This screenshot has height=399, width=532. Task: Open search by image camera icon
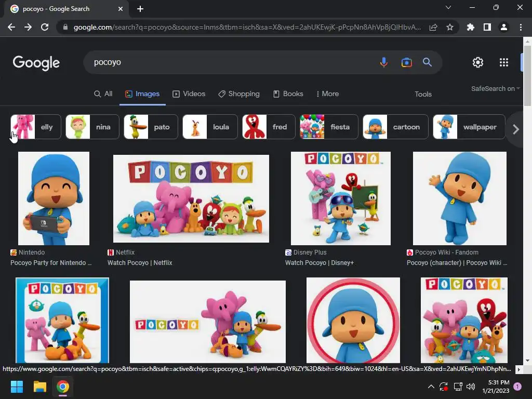pyautogui.click(x=406, y=62)
